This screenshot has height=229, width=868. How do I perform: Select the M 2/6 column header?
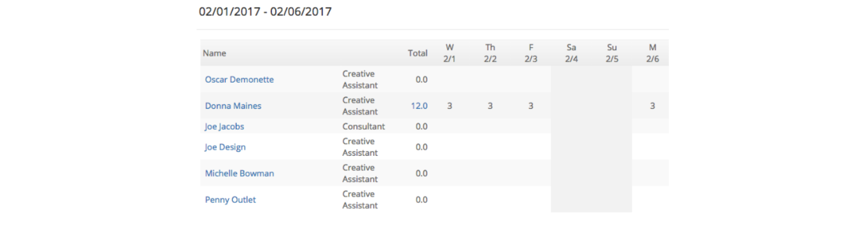[652, 53]
